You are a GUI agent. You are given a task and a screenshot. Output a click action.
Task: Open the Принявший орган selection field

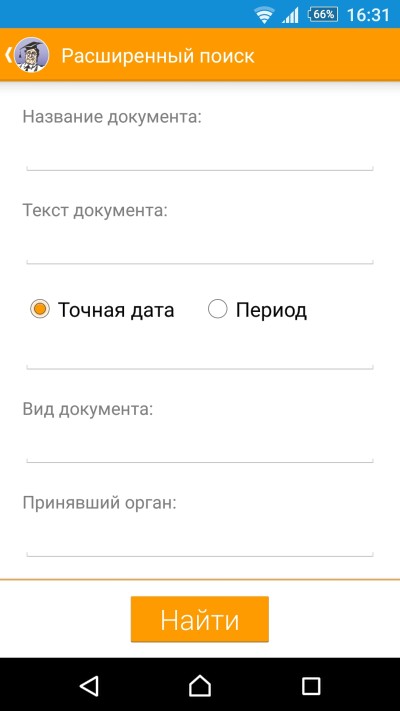coord(200,542)
